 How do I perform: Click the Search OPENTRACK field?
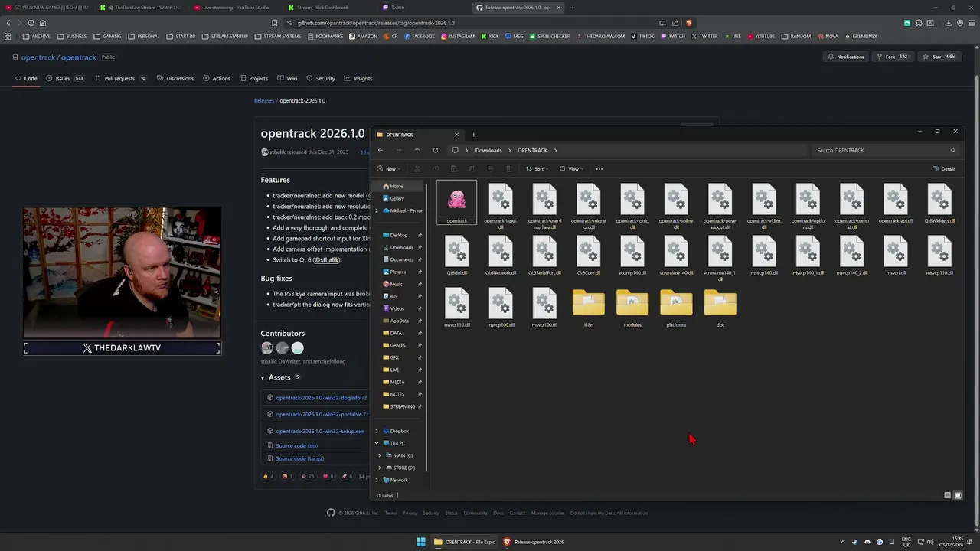(x=884, y=150)
